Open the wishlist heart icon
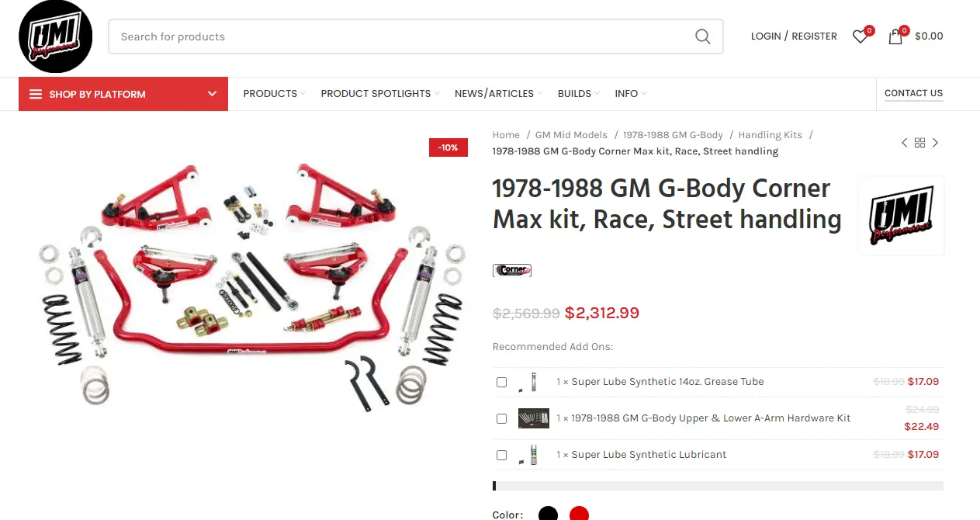Screen dimensions: 980x520 (x=860, y=36)
